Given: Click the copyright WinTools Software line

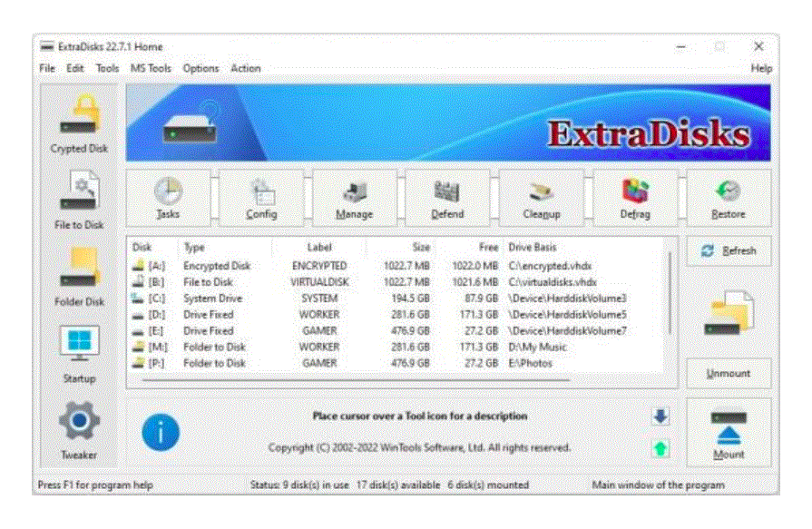Looking at the screenshot, I should tap(419, 447).
